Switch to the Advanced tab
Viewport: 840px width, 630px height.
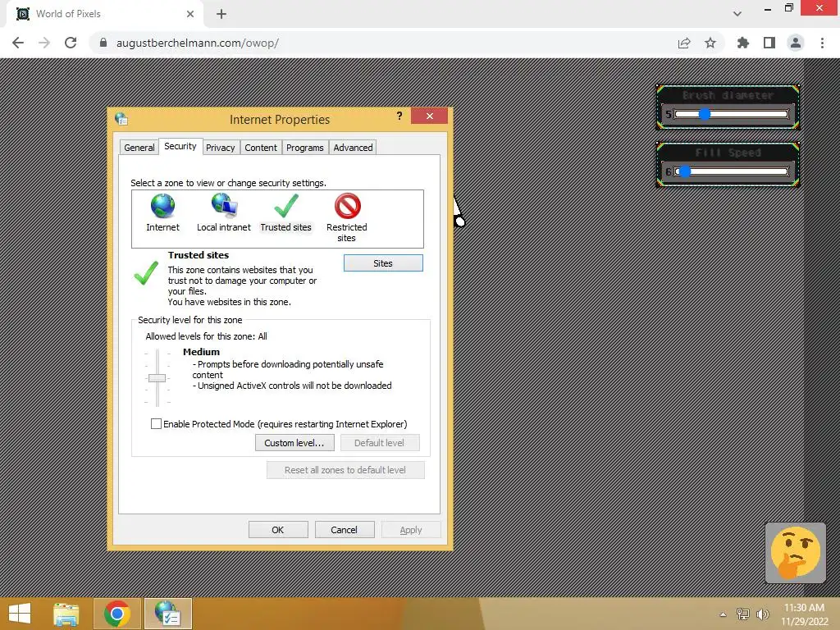pyautogui.click(x=353, y=148)
